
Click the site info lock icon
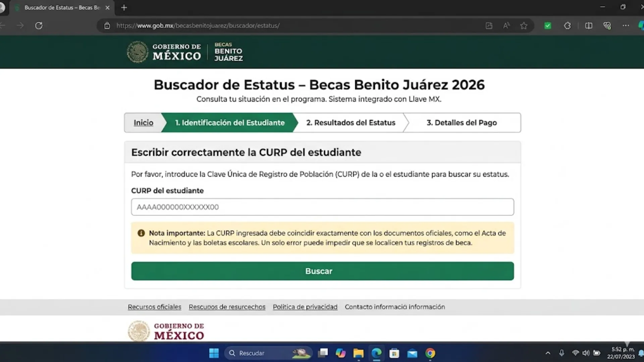[x=107, y=25]
